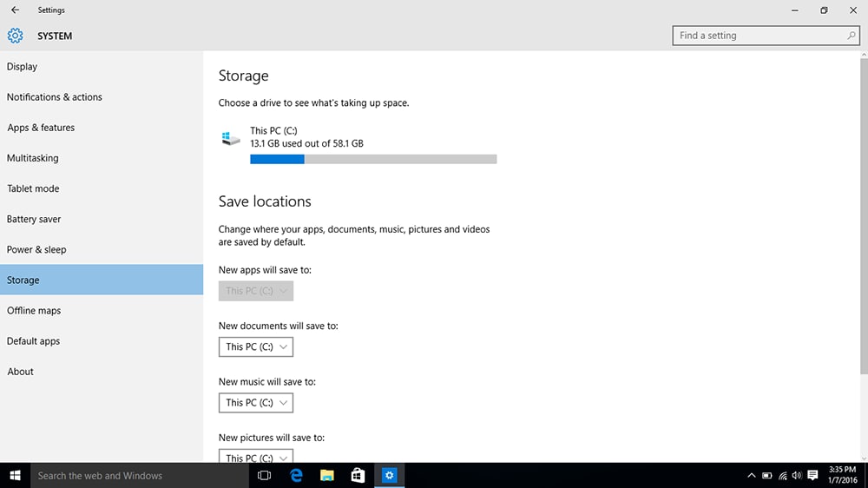Close the Settings window
This screenshot has width=868, height=488.
coord(853,10)
